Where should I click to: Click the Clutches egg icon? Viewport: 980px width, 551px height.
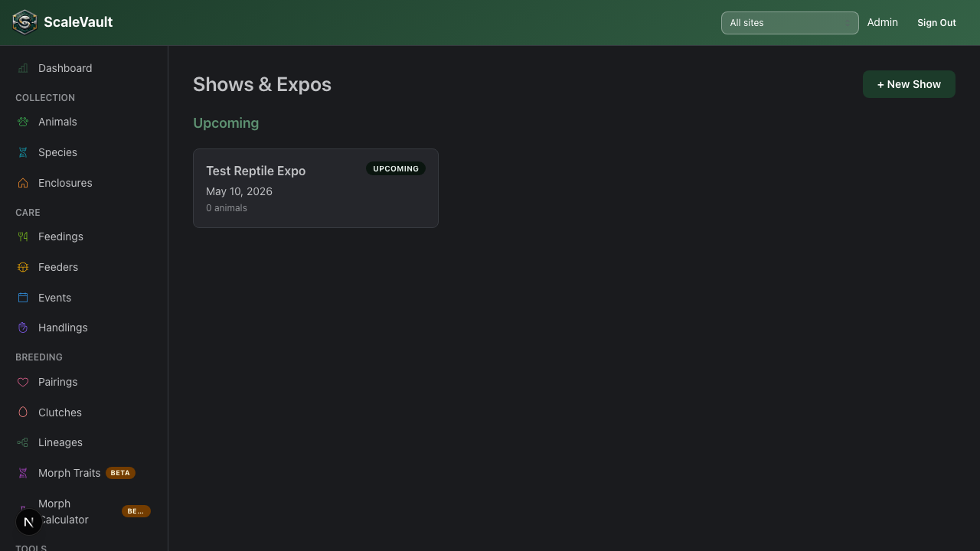tap(23, 412)
